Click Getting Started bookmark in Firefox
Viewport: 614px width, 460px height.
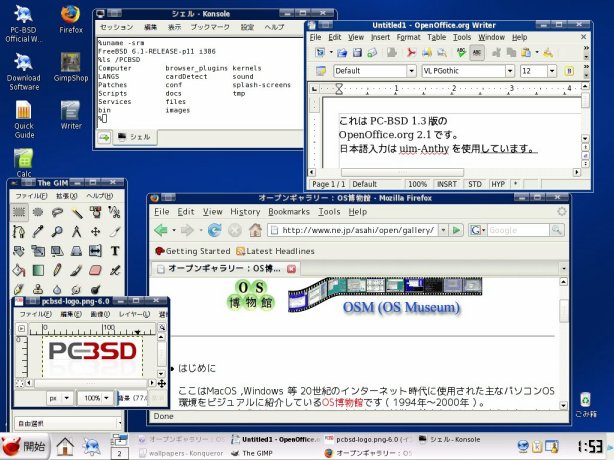pos(193,251)
